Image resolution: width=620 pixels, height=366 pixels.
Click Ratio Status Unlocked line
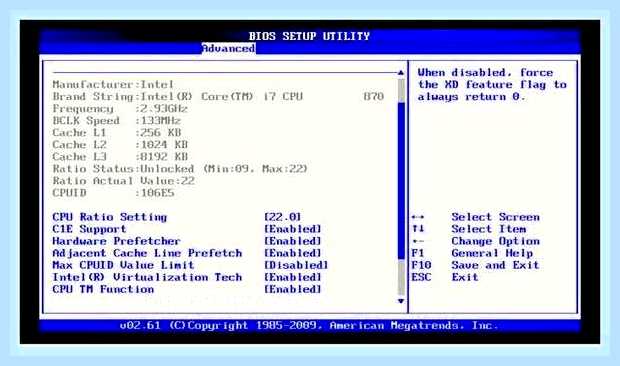click(180, 169)
